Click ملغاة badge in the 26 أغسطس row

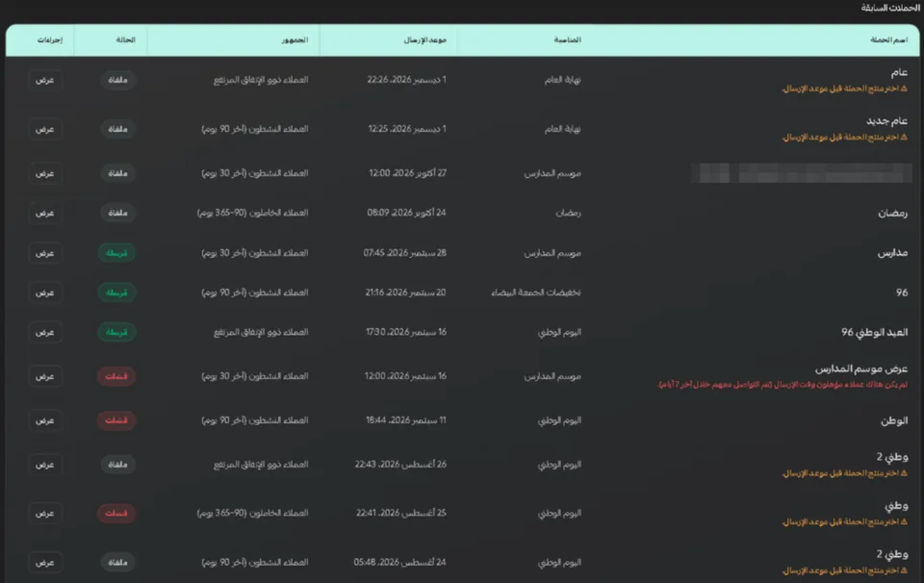point(117,465)
